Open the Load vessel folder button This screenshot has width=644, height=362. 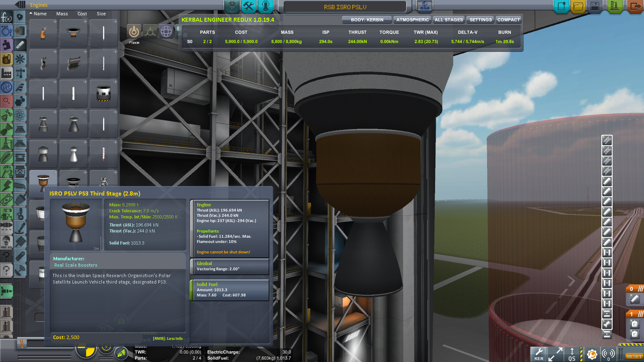tap(578, 6)
